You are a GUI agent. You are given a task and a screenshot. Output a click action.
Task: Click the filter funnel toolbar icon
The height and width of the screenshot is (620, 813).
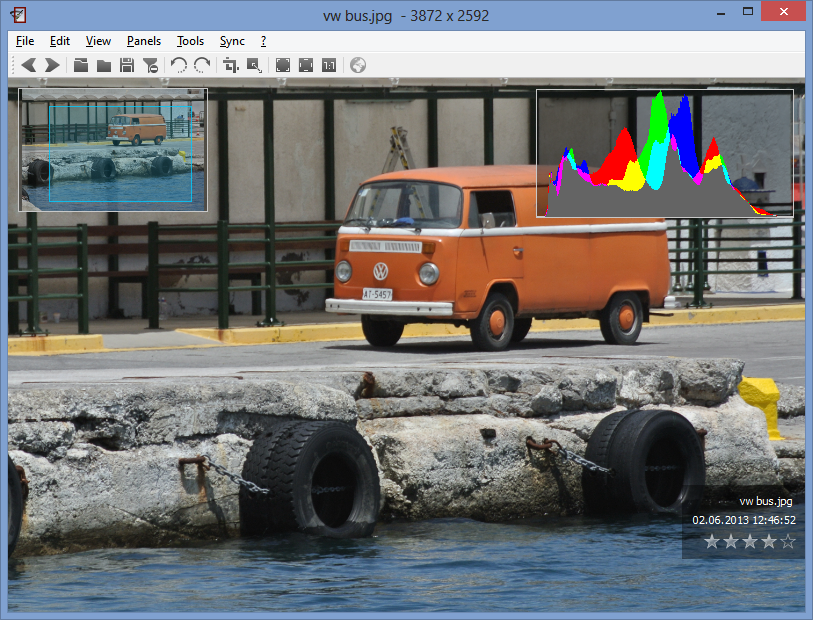[x=150, y=66]
